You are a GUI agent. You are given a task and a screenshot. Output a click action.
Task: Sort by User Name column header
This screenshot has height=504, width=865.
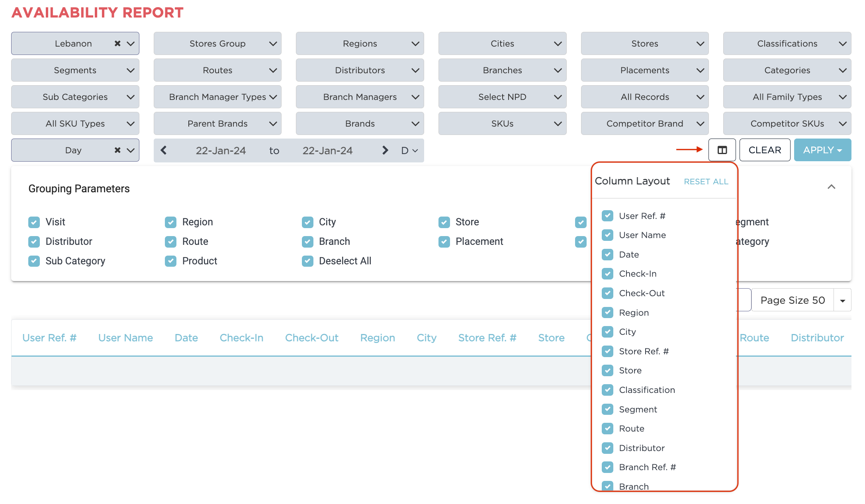click(125, 338)
